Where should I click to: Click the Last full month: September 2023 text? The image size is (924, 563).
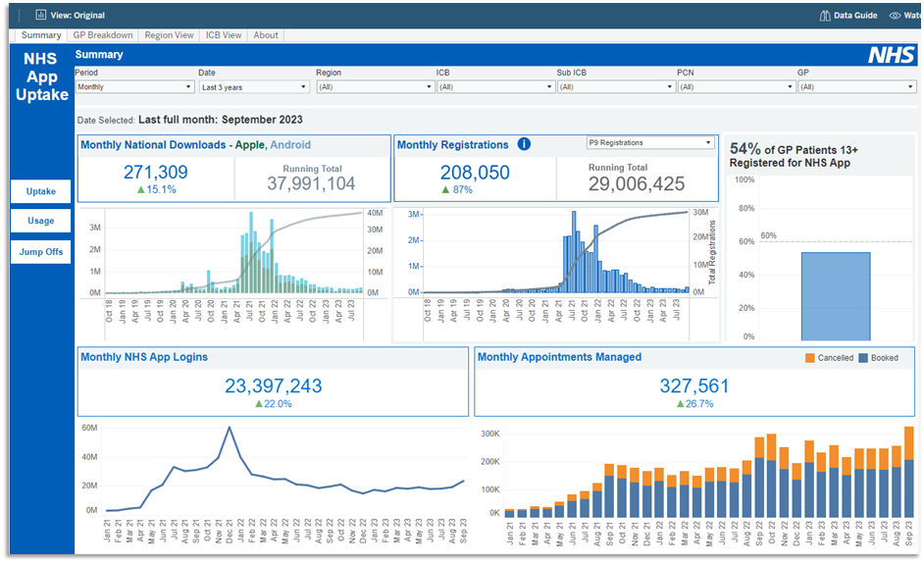221,119
